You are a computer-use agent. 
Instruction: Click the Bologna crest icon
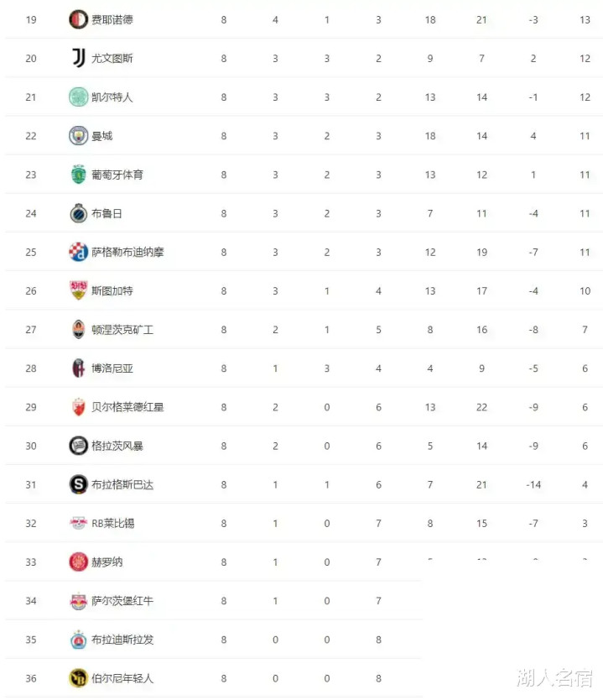point(78,368)
